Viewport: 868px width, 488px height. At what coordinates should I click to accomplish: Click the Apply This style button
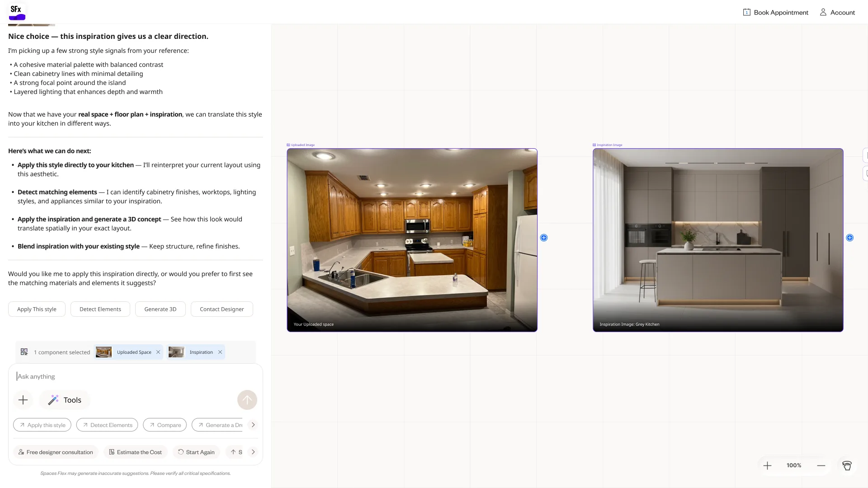click(x=37, y=309)
